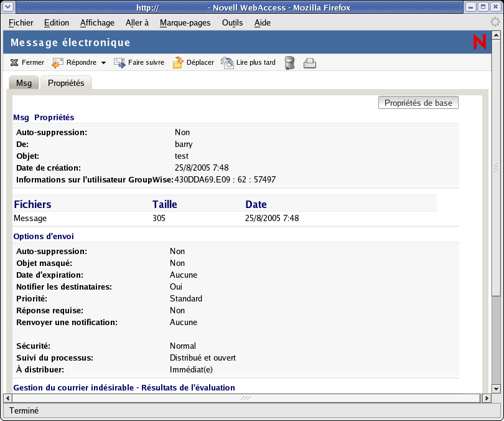The image size is (504, 421).
Task: Open the Edition menu
Action: [x=57, y=22]
